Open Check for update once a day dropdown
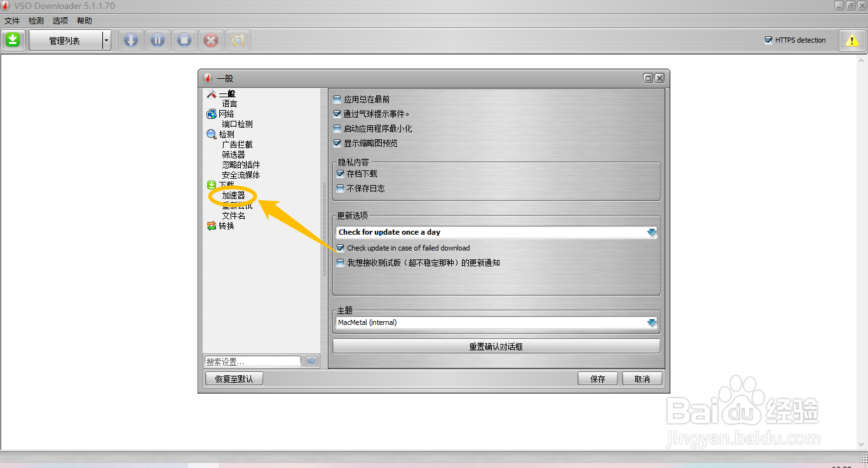This screenshot has height=468, width=868. 652,232
